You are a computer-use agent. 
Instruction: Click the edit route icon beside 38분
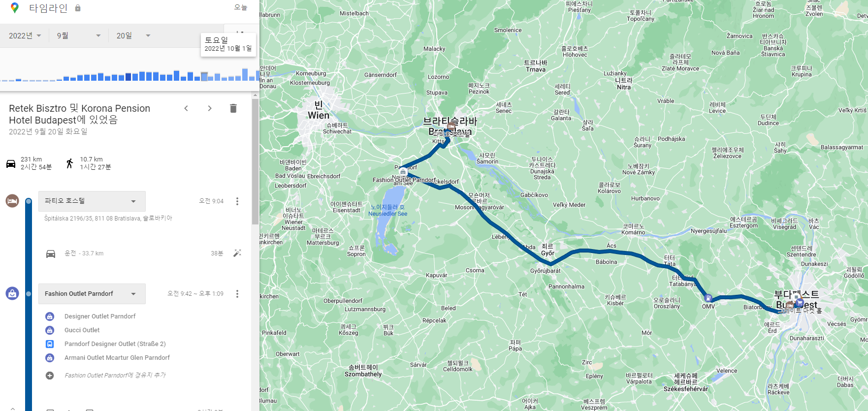237,253
